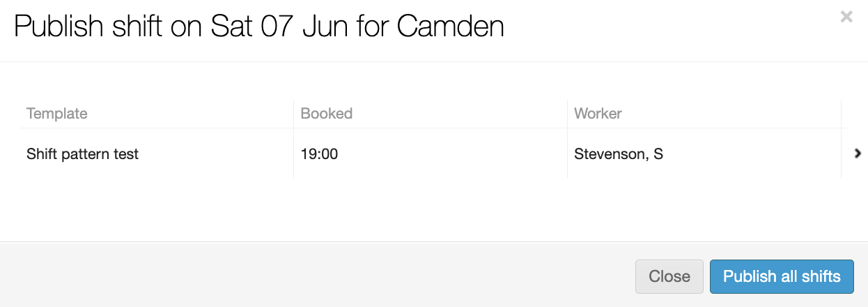Click the Publish all shifts button
This screenshot has height=307, width=868.
tap(782, 276)
